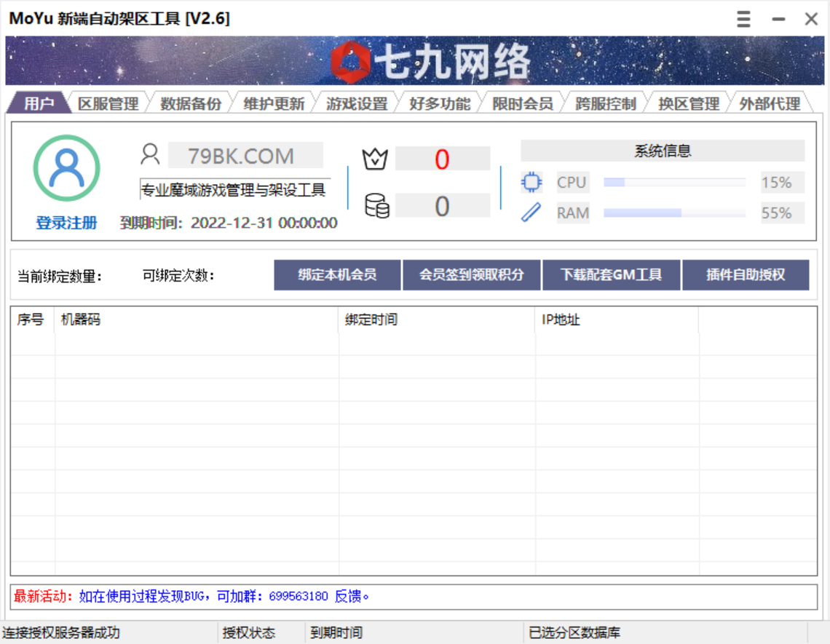Click the 七九网络 banner logo
The width and height of the screenshot is (830, 644).
(x=430, y=61)
